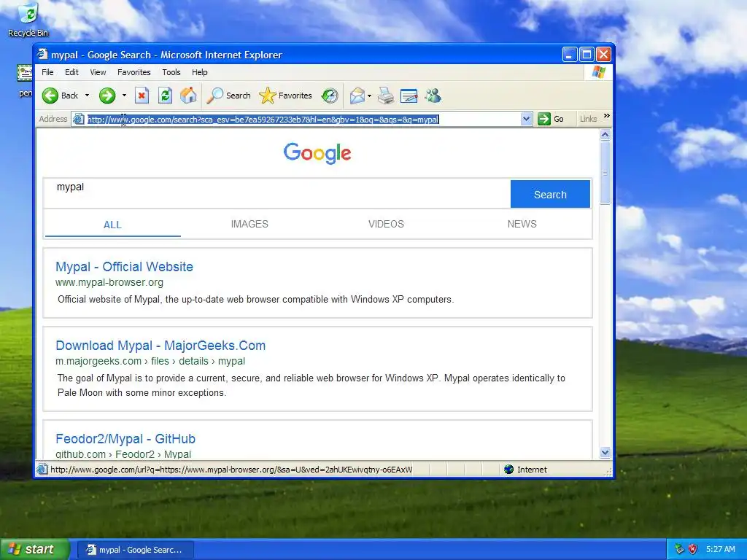Expand the Mail button dropdown arrow
Viewport: 747px width, 560px height.
coord(369,96)
